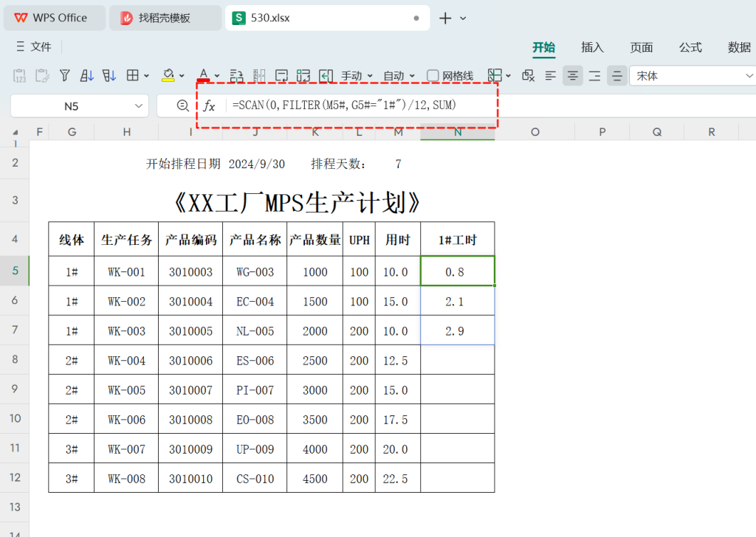Expand the freeze panes dropdown arrow
756x537 pixels.
point(508,76)
